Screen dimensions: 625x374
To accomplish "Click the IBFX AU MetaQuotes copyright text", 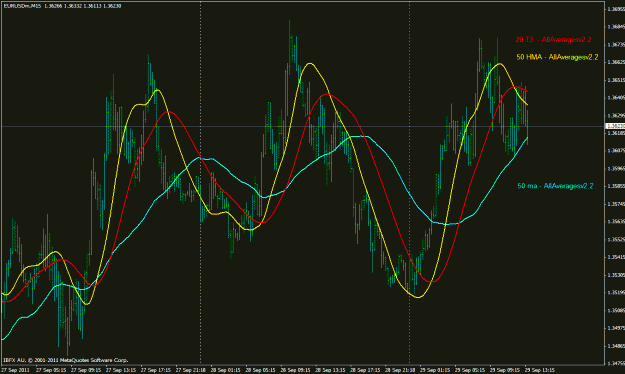I will (x=66, y=360).
